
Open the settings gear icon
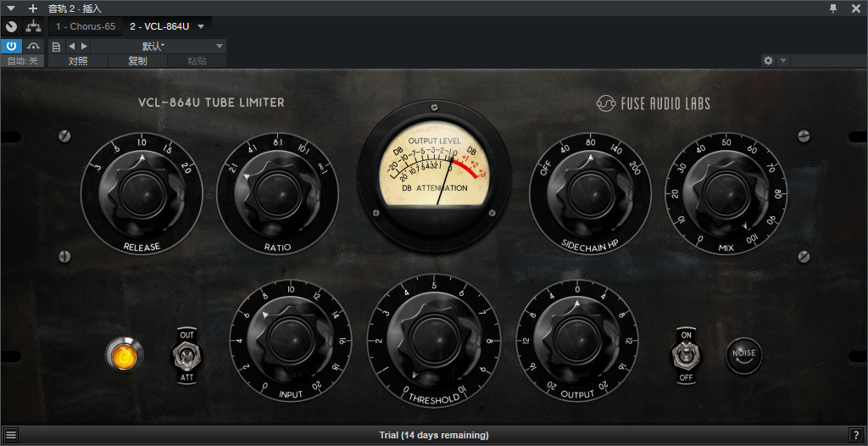coord(768,61)
